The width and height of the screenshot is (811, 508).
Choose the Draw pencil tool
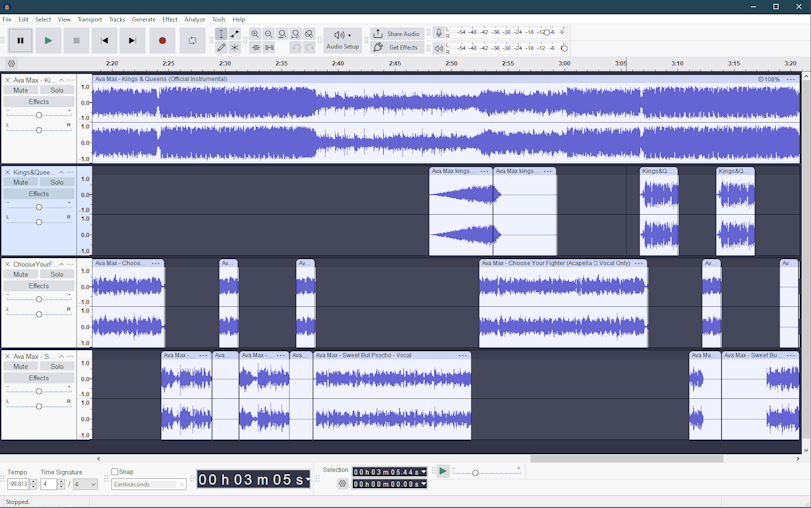tap(221, 48)
